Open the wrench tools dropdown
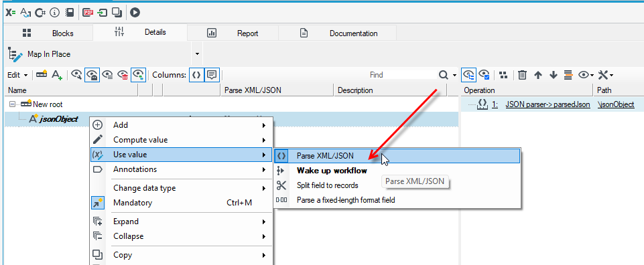The height and width of the screenshot is (265, 644). coord(606,75)
